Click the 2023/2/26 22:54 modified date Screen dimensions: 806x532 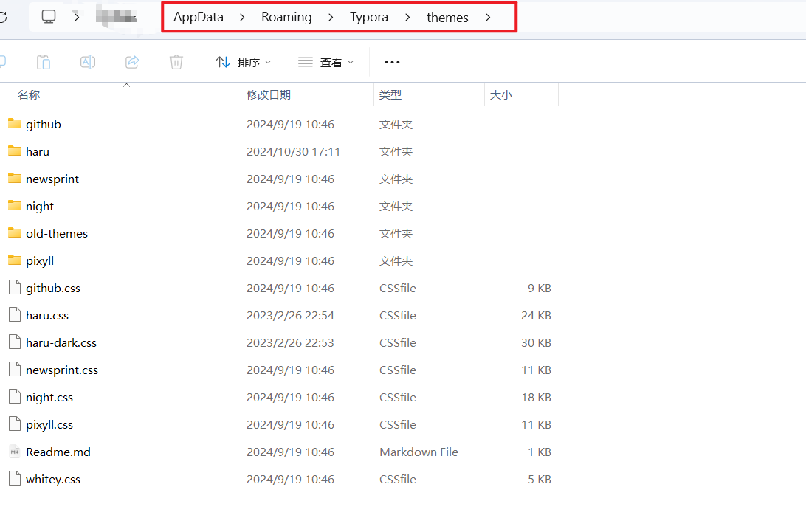tap(290, 315)
